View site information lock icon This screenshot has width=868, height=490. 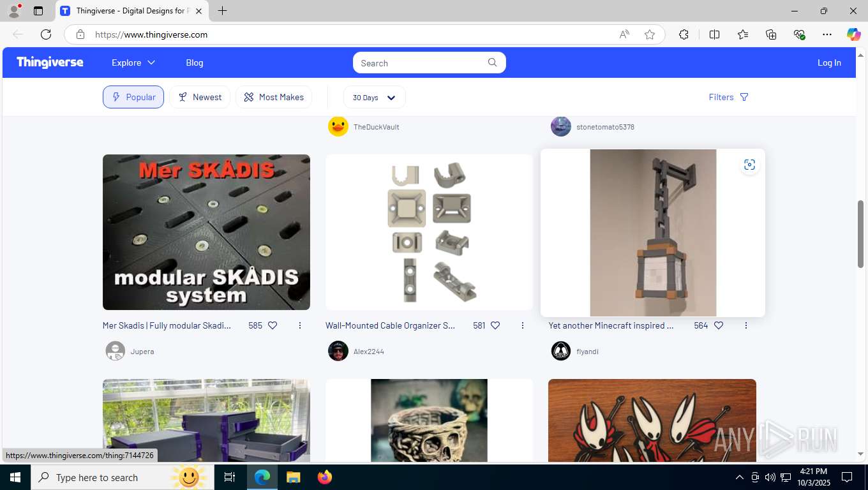(x=80, y=34)
